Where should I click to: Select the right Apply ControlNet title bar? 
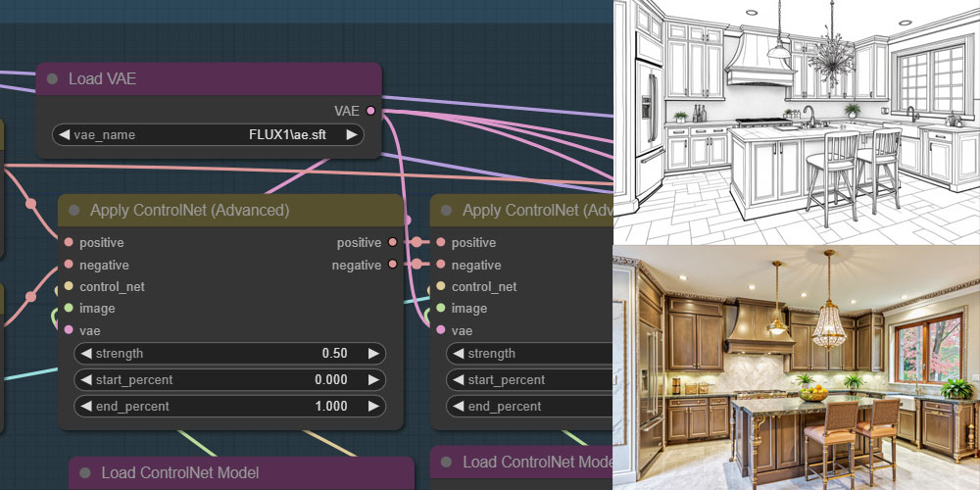coord(521,210)
